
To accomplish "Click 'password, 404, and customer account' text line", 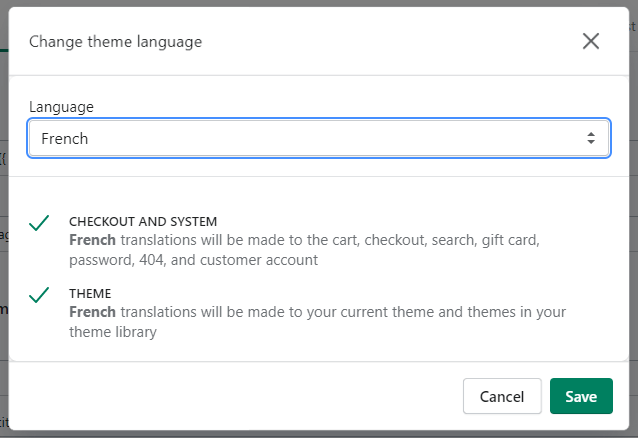I will pyautogui.click(x=193, y=260).
